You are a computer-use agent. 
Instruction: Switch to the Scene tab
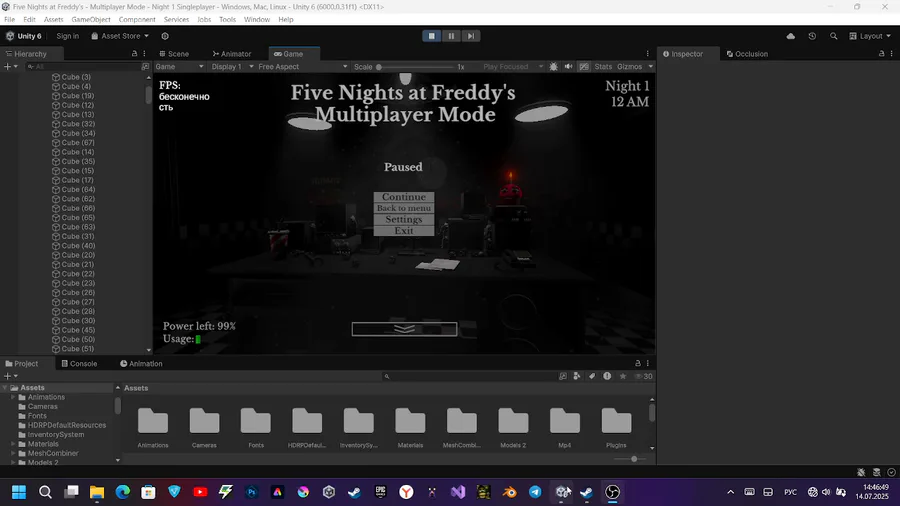pos(174,53)
